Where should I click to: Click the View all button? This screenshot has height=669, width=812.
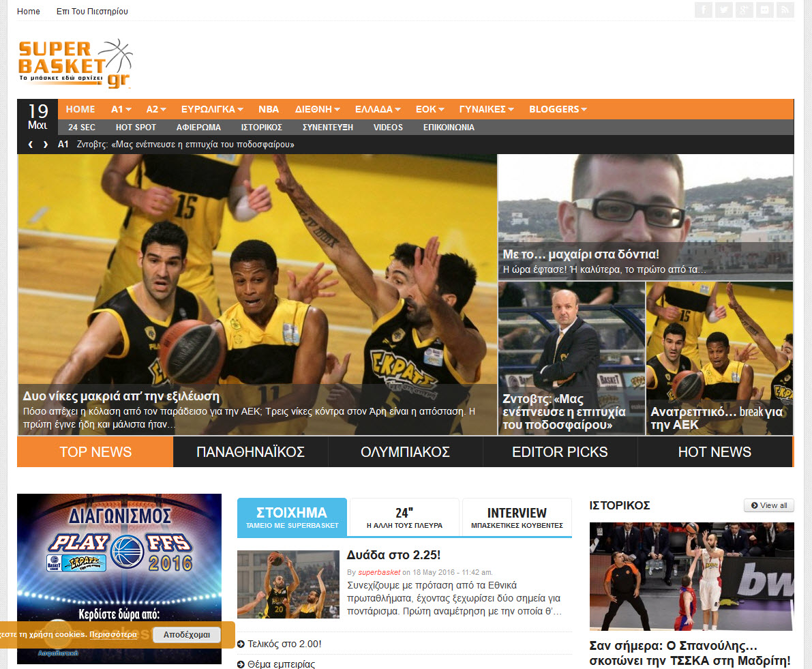(x=769, y=505)
